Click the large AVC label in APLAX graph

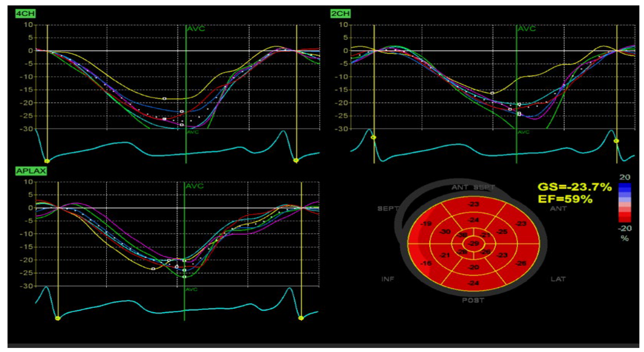pos(194,186)
